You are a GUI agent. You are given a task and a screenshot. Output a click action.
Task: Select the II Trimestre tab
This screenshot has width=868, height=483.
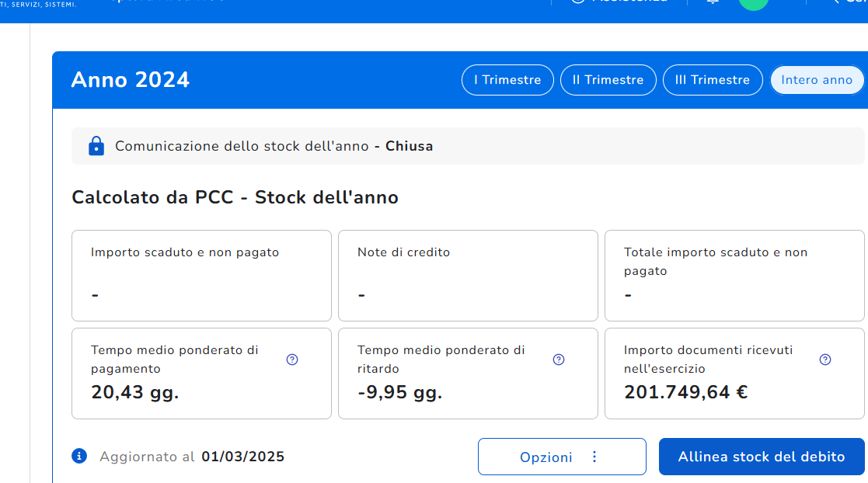pos(608,80)
